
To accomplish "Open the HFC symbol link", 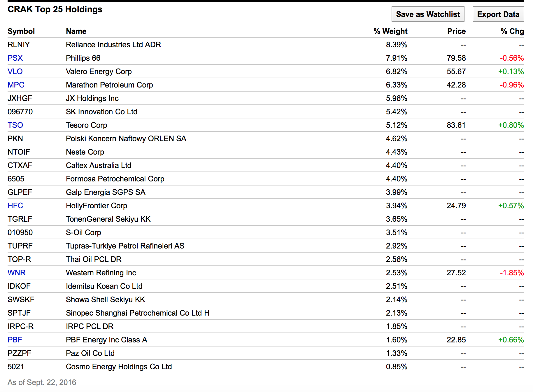I will (15, 206).
